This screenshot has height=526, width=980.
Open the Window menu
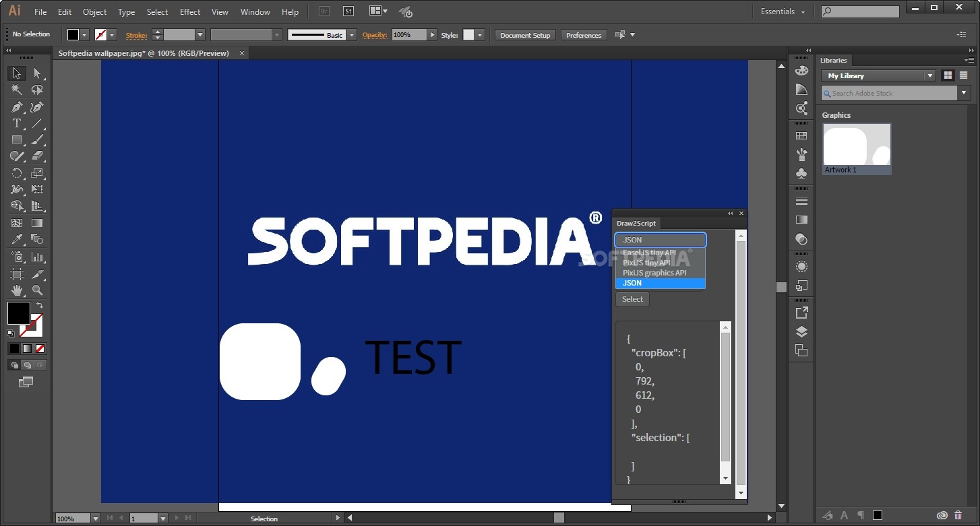click(x=255, y=11)
